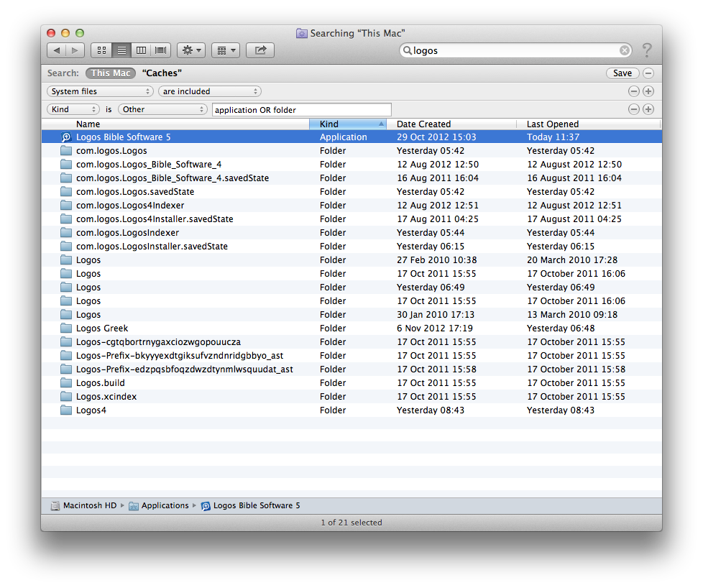Switch to column view
The width and height of the screenshot is (703, 588).
pos(141,50)
